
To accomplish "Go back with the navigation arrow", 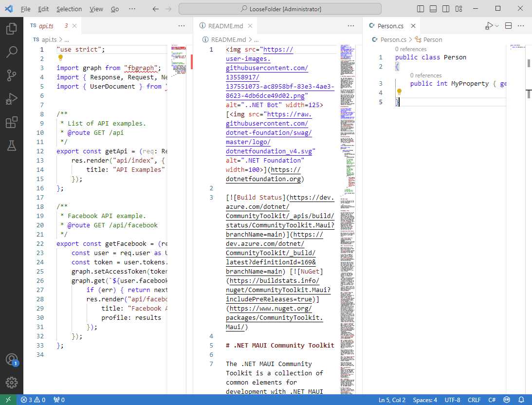I will tap(155, 9).
